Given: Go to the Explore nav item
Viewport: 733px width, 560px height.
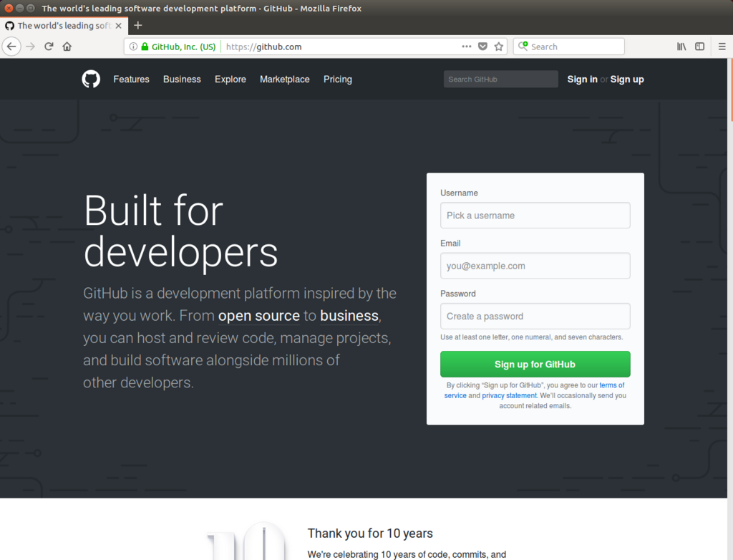Looking at the screenshot, I should pos(230,79).
